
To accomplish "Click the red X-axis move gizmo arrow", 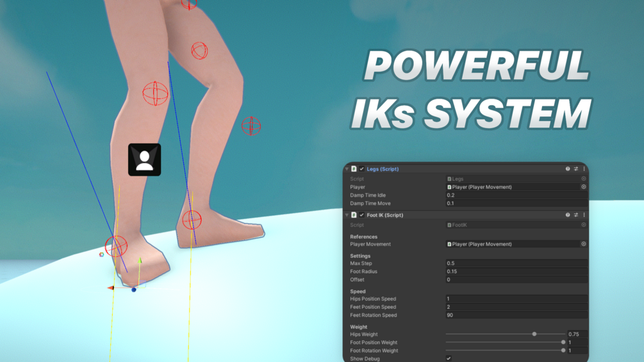I will tap(110, 288).
